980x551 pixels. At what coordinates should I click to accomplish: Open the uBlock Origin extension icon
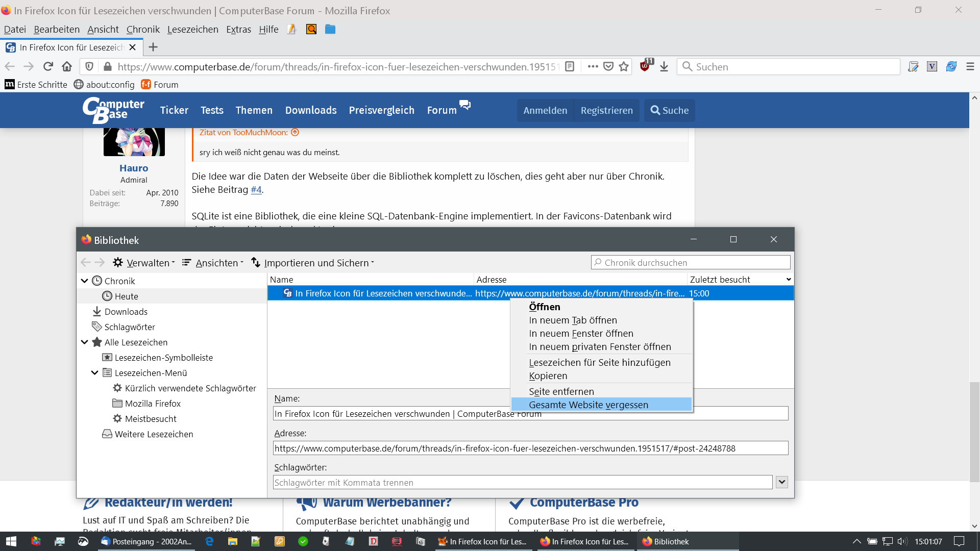645,66
